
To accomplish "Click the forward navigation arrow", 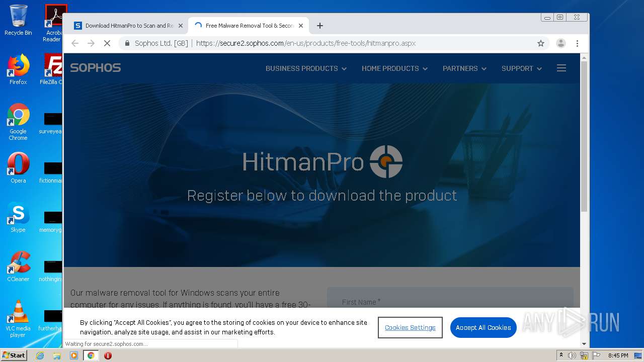I will click(91, 43).
